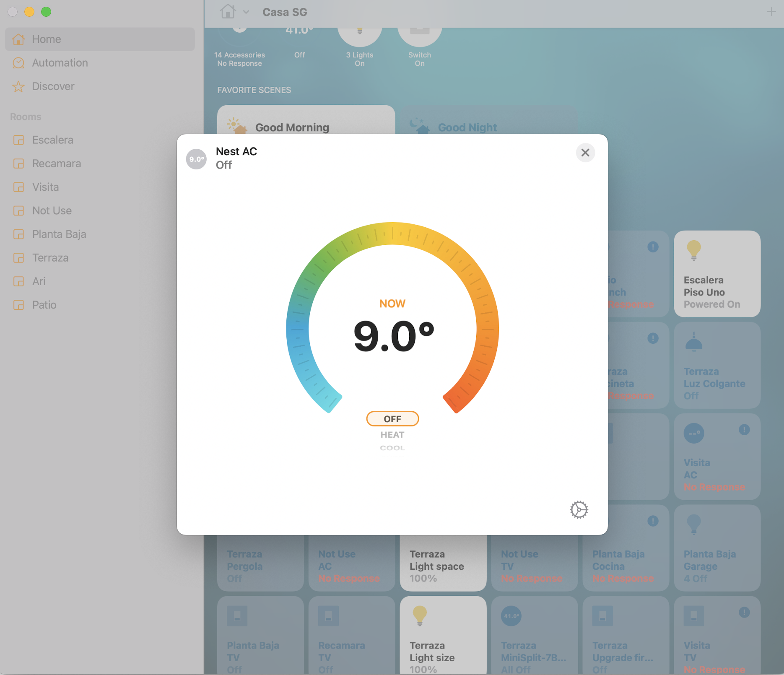Expand the home chooser chevron dropdown
The image size is (784, 675).
[x=246, y=12]
